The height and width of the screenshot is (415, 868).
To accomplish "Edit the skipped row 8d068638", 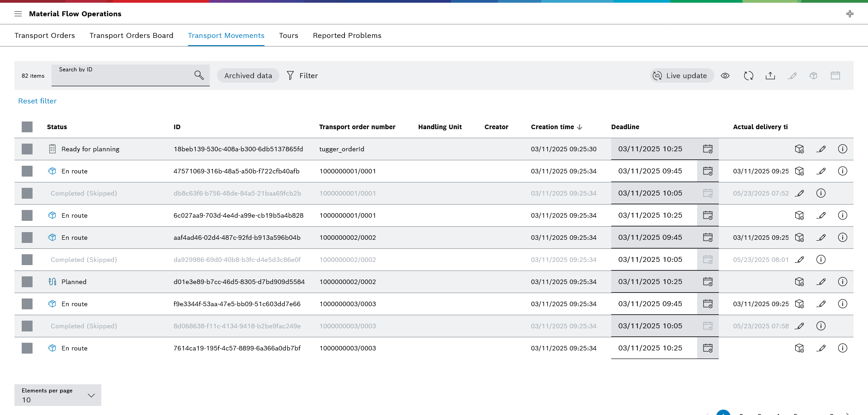I will tap(800, 326).
